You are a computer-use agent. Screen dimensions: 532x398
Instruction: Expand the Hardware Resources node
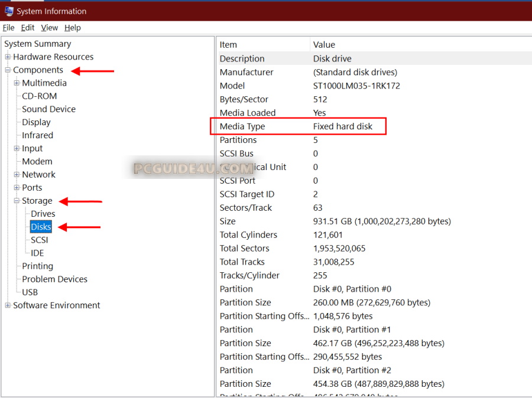coord(8,57)
